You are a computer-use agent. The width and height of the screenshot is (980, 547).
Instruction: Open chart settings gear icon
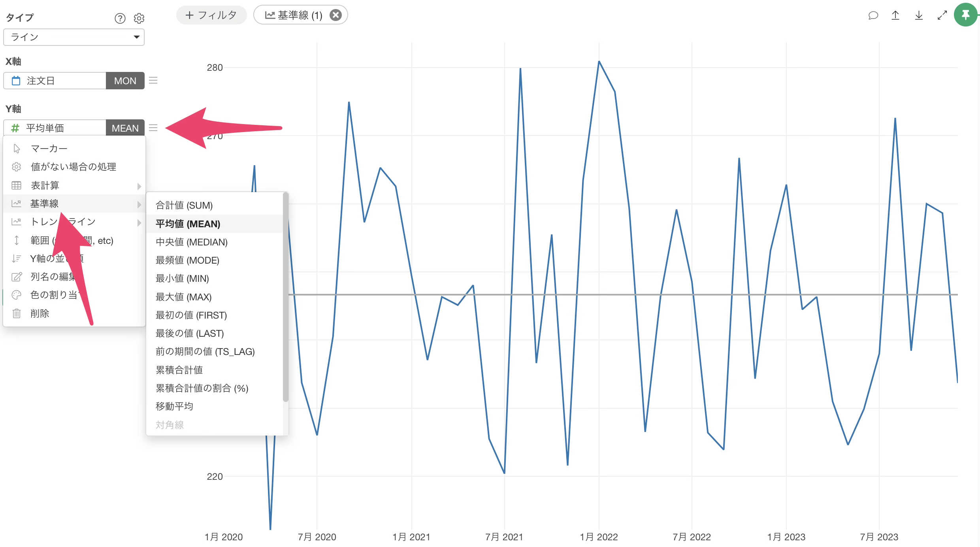[139, 18]
